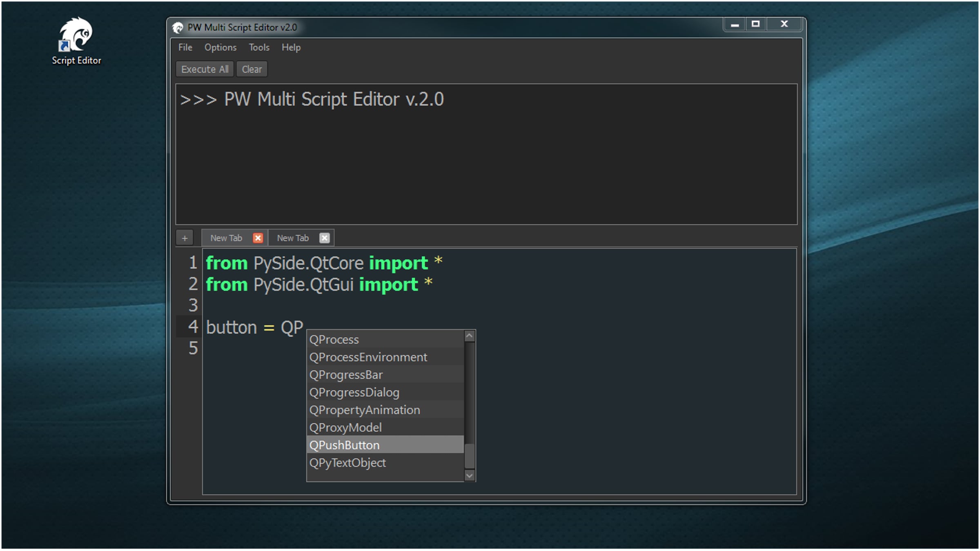
Task: Clear the output console
Action: pyautogui.click(x=252, y=69)
